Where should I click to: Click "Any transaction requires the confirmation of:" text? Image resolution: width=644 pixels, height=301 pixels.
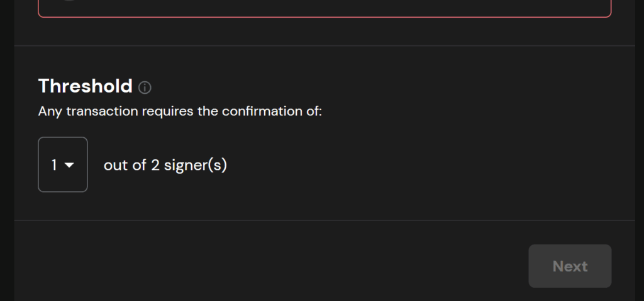coord(180,111)
